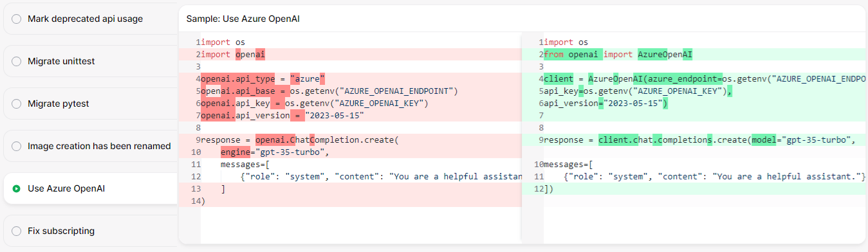Click the client.chat.completions.create added line
868x252 pixels.
pos(694,140)
